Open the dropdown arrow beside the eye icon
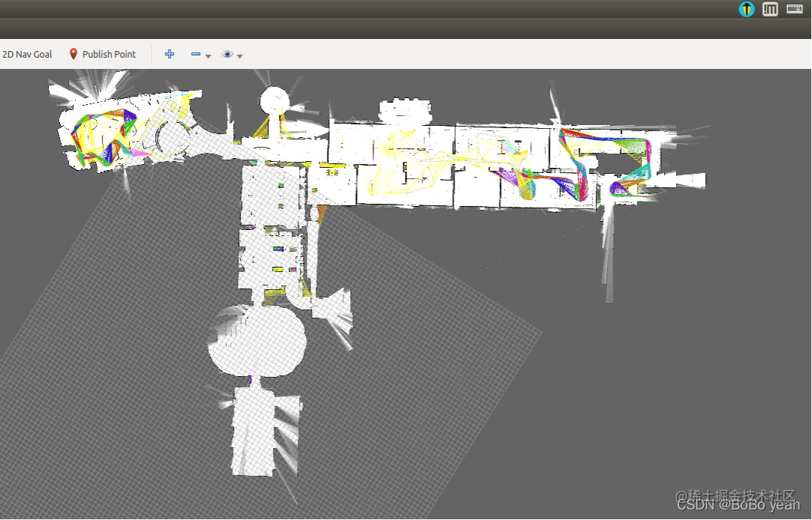The width and height of the screenshot is (812, 520). [x=240, y=56]
